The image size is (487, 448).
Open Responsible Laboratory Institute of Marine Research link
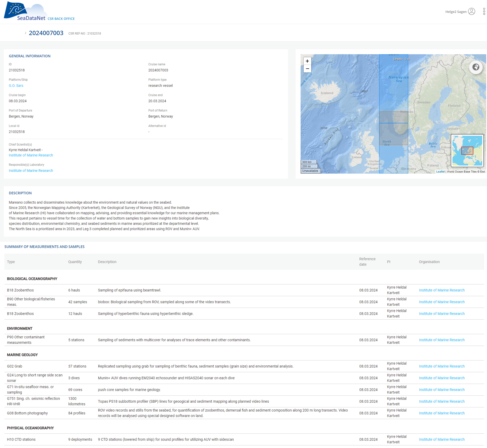point(31,171)
